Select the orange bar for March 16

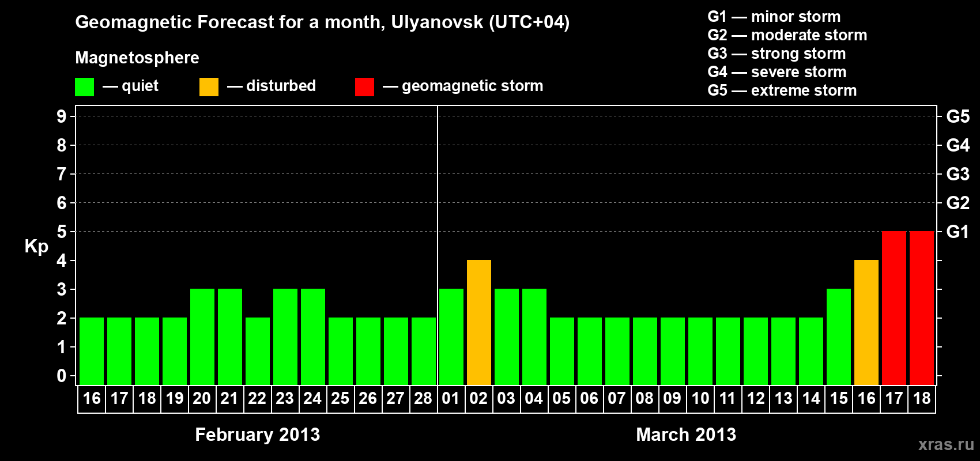[x=866, y=322]
